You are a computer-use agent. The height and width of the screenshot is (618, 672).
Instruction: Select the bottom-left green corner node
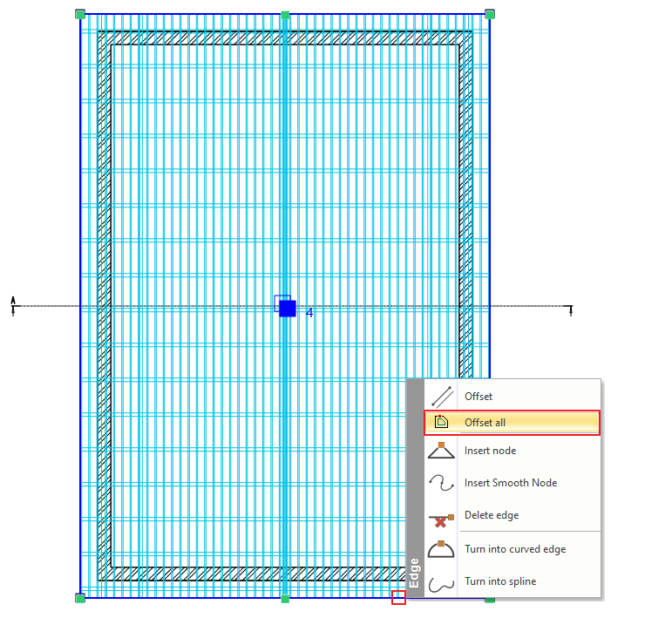tap(80, 598)
